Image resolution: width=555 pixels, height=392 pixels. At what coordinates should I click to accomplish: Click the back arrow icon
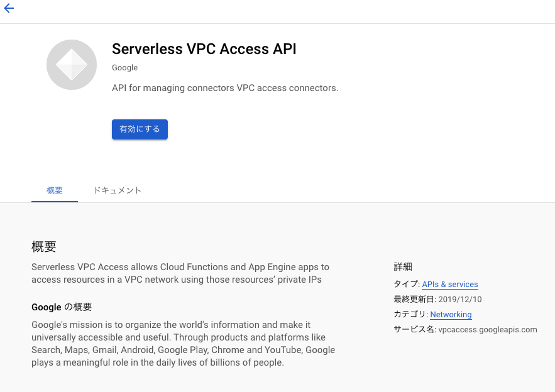point(9,8)
